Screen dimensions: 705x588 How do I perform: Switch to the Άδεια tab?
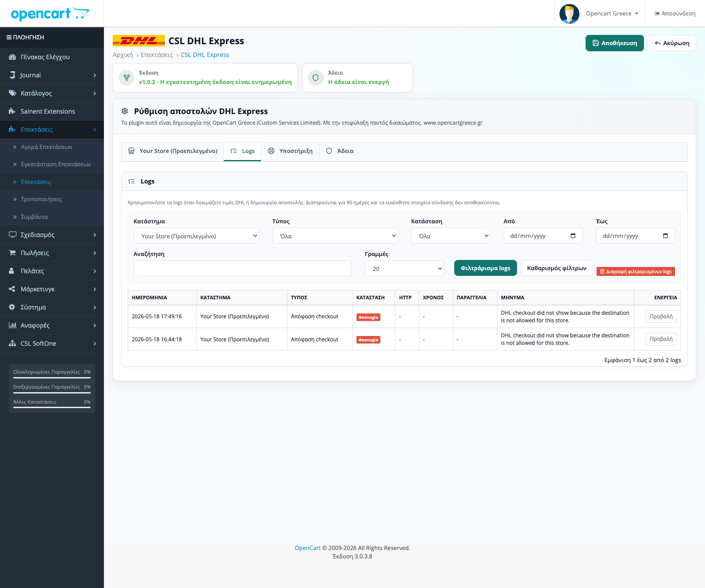point(340,151)
